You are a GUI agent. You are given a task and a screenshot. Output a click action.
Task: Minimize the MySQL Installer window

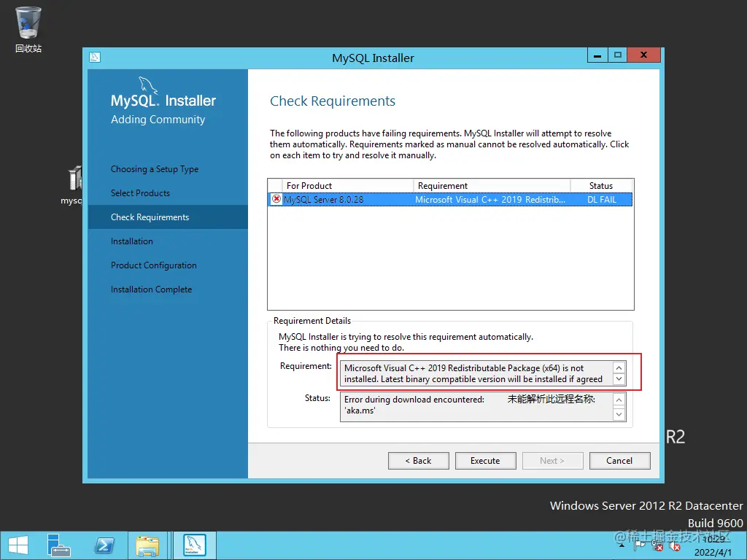597,55
